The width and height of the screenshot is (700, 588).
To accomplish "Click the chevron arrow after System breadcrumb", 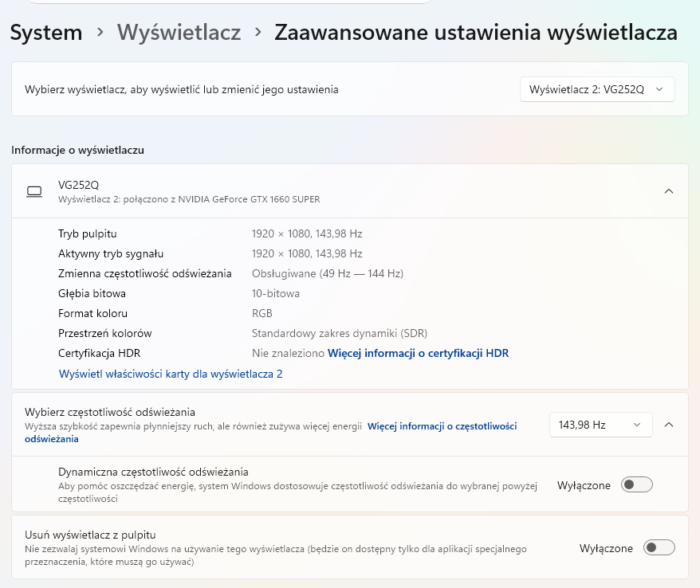I will pyautogui.click(x=100, y=33).
